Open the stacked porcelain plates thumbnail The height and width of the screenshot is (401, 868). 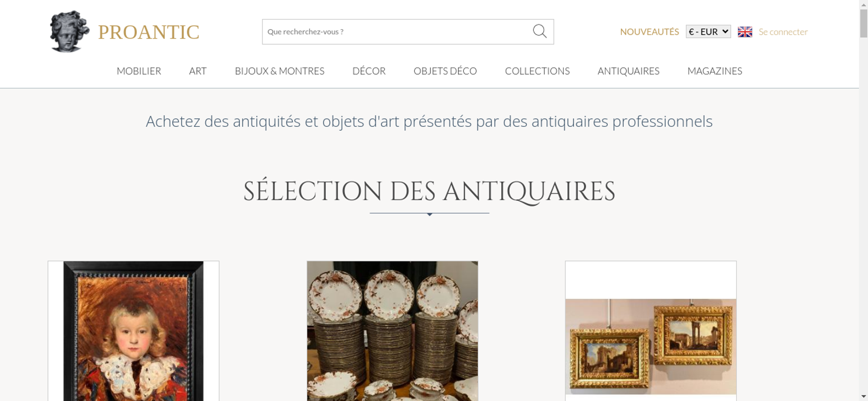coord(392,331)
